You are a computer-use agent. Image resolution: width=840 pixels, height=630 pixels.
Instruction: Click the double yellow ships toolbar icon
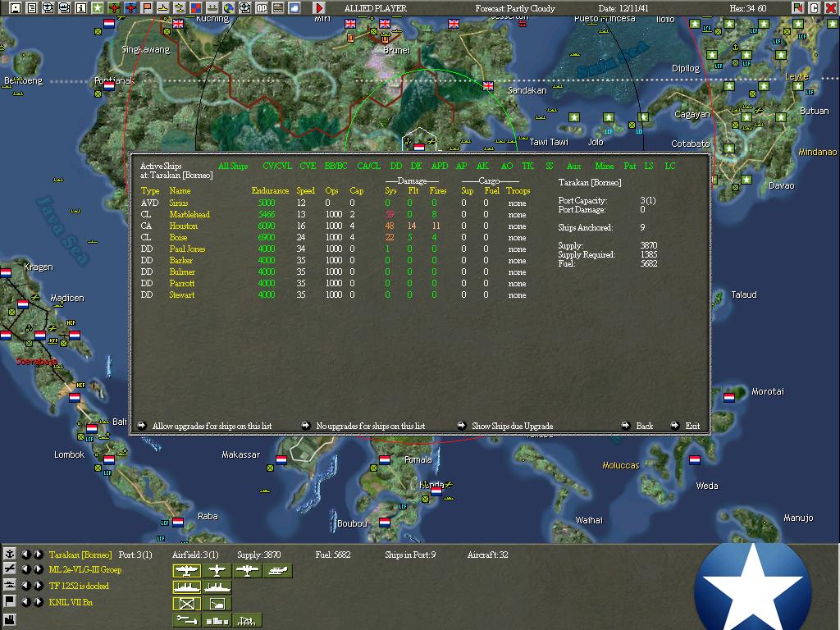click(180, 7)
